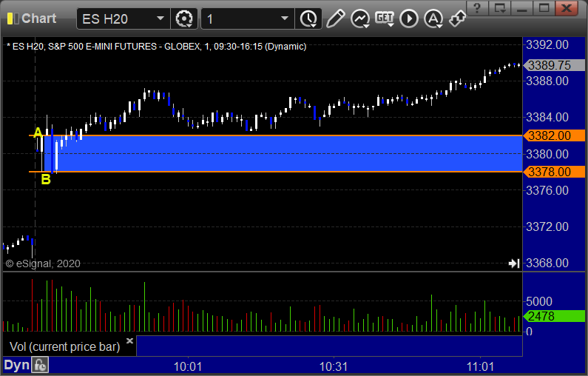Minimize the chart window
The width and height of the screenshot is (588, 376).
pos(522,7)
